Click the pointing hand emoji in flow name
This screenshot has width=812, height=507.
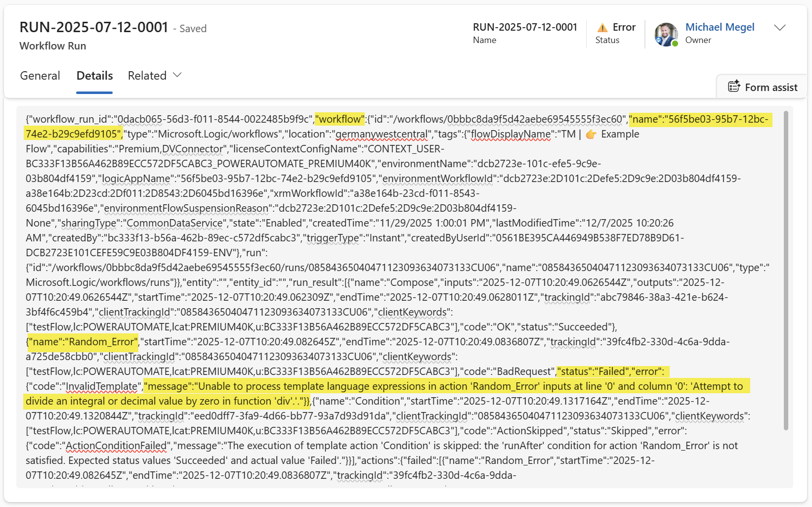pos(591,135)
